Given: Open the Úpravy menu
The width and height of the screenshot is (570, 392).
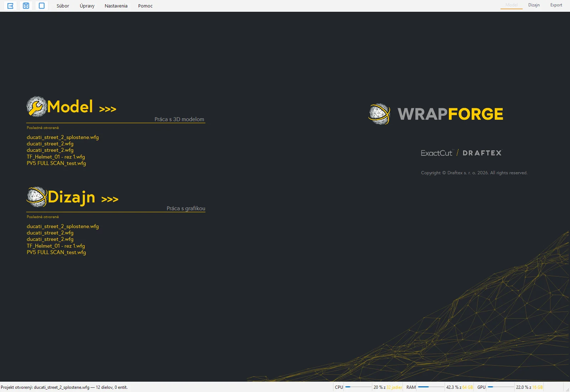Looking at the screenshot, I should pos(87,6).
